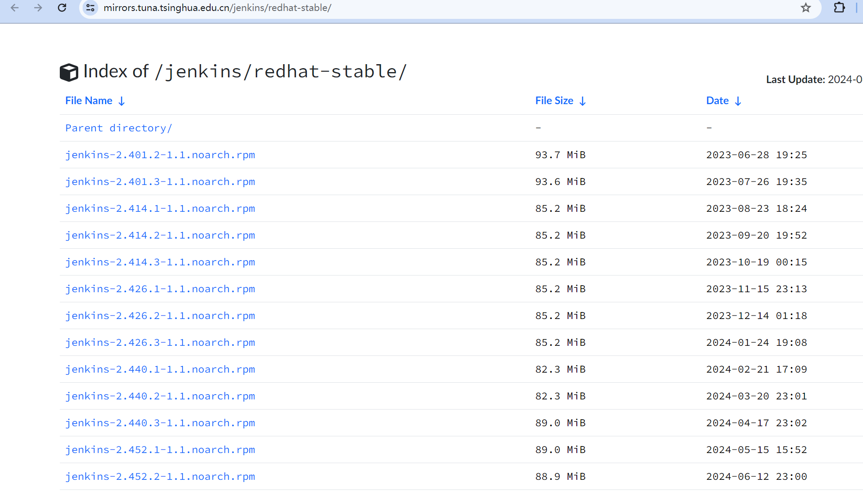Screen dimensions: 863x504
Task: Download jenkins-2.401.2-1.1.noarch.rpm
Action: point(160,155)
